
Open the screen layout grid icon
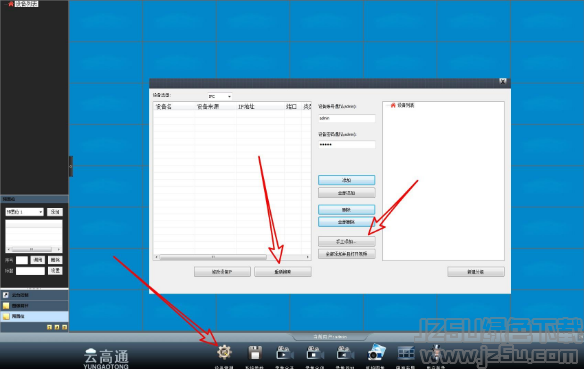tap(406, 353)
